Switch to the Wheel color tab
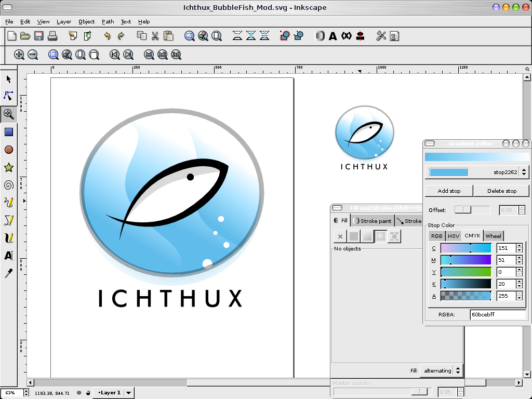Screen dimensions: 532x399 (493, 236)
